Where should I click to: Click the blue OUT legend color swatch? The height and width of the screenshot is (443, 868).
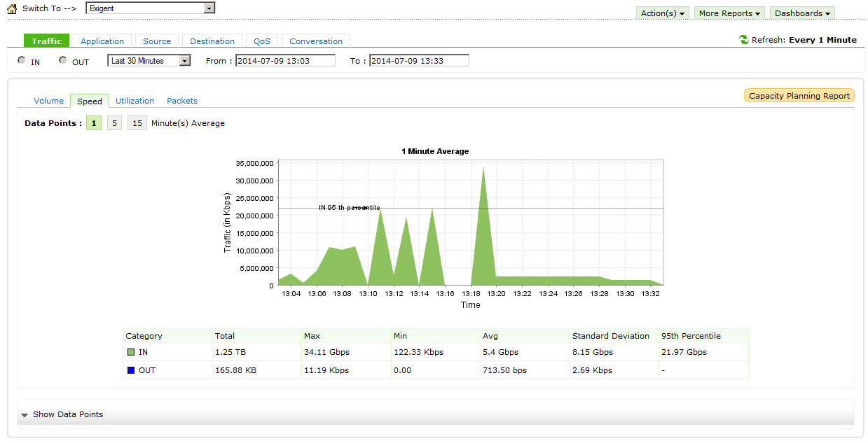click(x=131, y=370)
